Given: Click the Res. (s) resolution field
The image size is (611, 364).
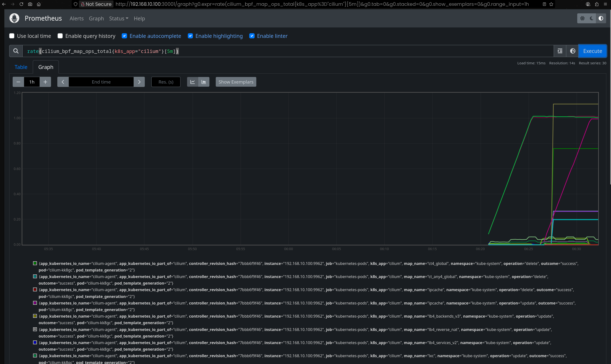Looking at the screenshot, I should (166, 82).
